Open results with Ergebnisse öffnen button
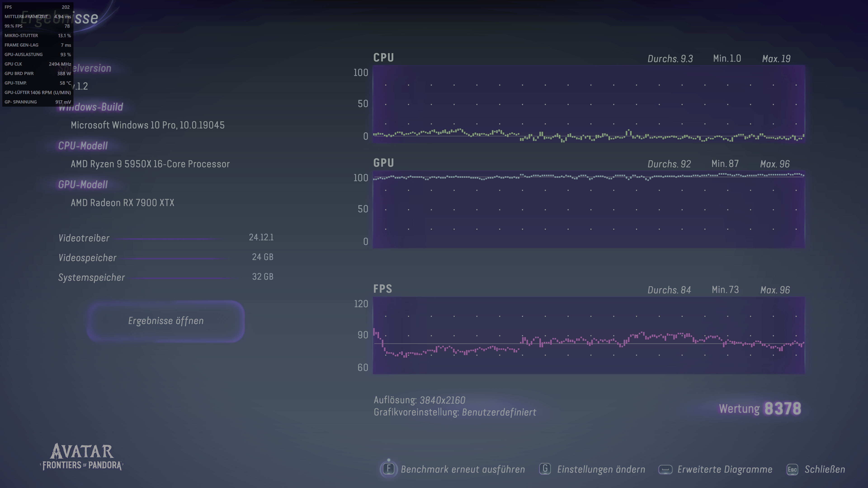The height and width of the screenshot is (488, 868). [165, 321]
